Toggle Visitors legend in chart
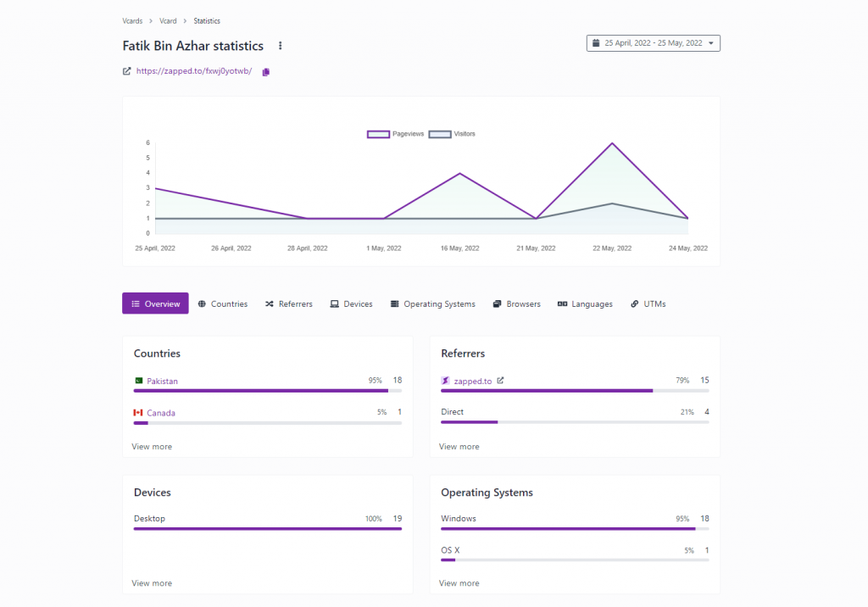The image size is (868, 607). (452, 134)
